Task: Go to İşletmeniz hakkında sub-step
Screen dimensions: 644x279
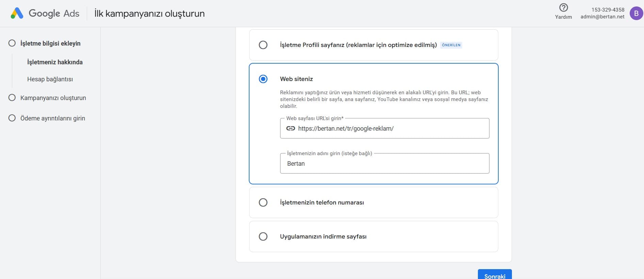Action: [x=55, y=62]
